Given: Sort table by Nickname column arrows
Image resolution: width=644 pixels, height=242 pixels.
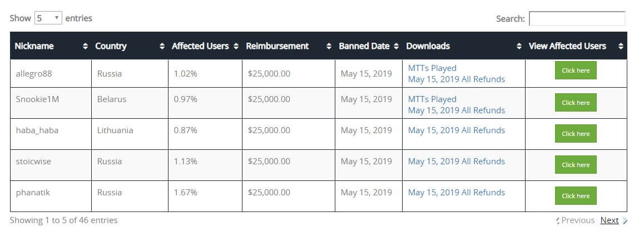Looking at the screenshot, I should pos(85,46).
